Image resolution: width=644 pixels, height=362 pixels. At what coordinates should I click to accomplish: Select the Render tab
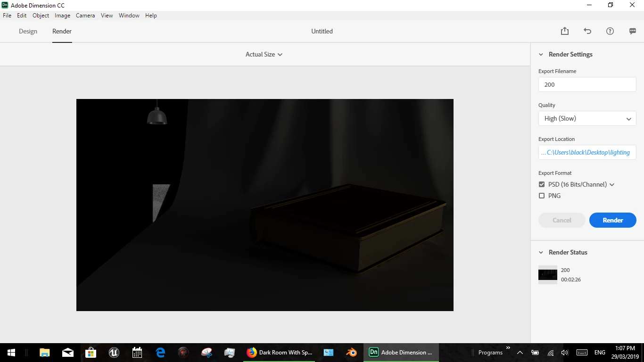pyautogui.click(x=62, y=31)
